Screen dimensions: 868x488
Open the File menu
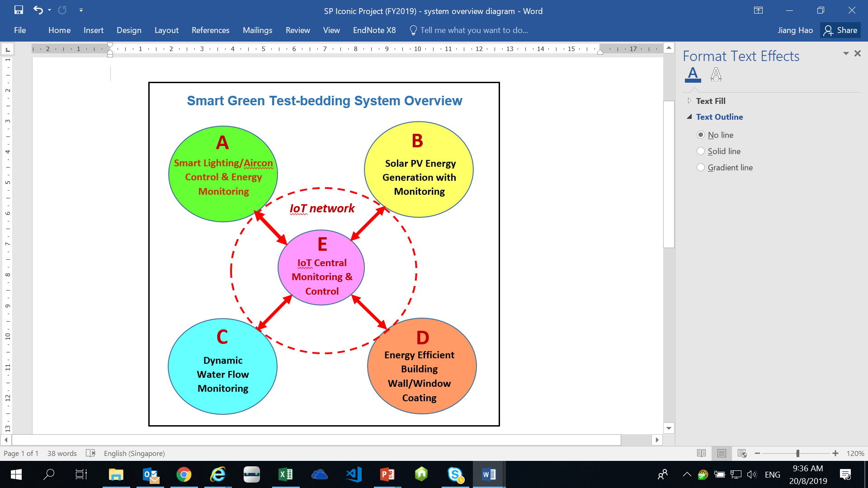[20, 30]
